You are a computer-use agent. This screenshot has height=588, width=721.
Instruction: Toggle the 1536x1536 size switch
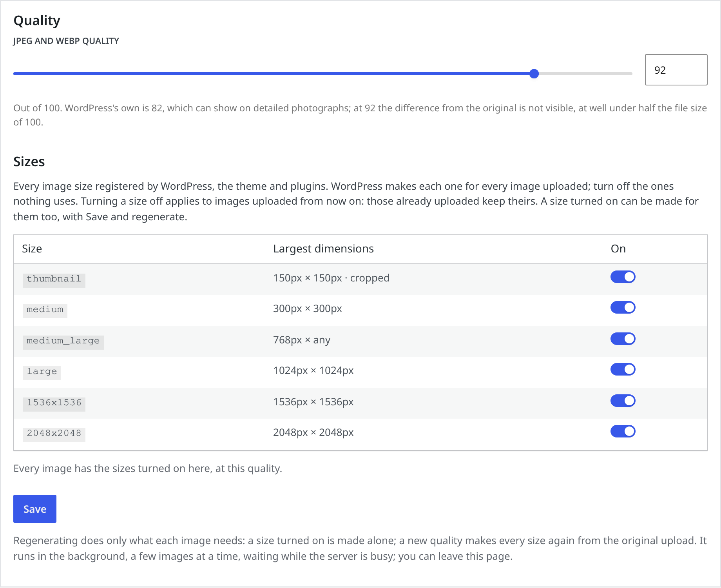tap(623, 401)
